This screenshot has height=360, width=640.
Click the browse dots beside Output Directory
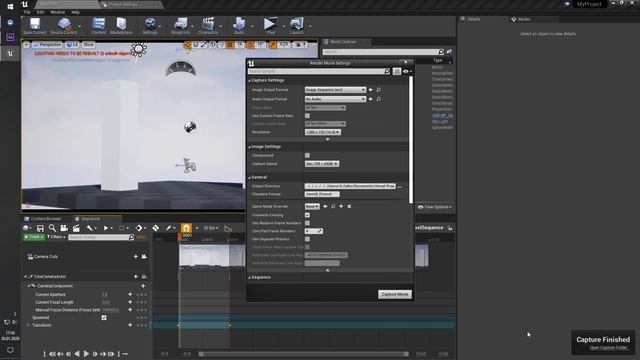[x=400, y=187]
